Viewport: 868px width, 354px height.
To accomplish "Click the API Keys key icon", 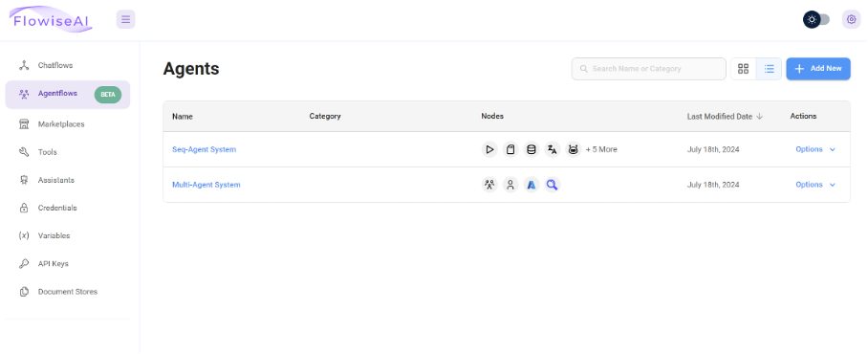I will pyautogui.click(x=24, y=264).
